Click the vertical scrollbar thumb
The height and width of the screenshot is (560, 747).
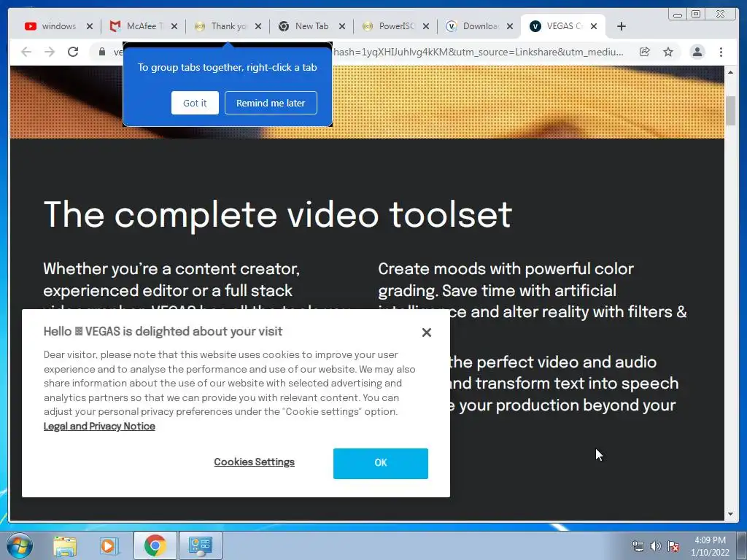pos(730,111)
